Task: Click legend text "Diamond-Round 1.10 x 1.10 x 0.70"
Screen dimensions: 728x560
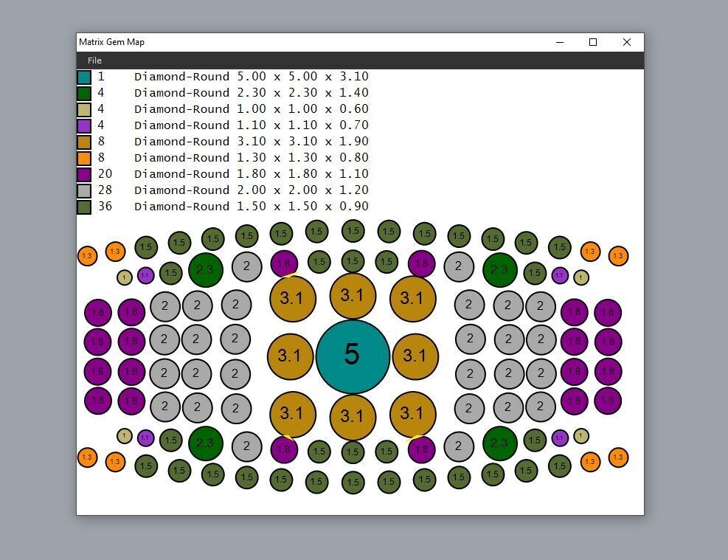Action: pyautogui.click(x=252, y=125)
